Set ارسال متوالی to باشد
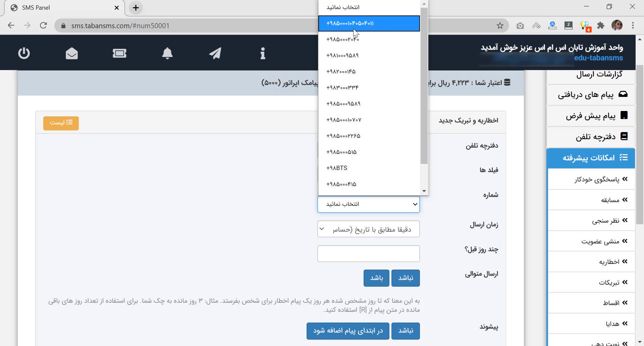This screenshot has height=346, width=644. point(376,278)
